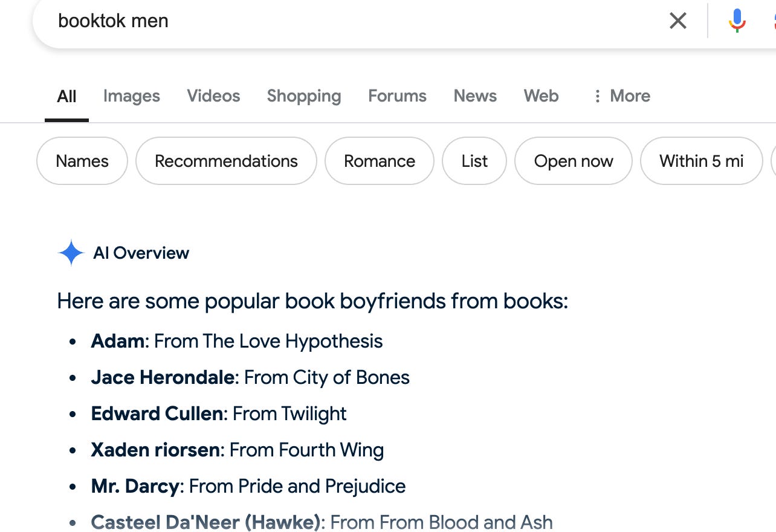This screenshot has height=532, width=776.
Task: Expand the More search options menu
Action: click(621, 96)
